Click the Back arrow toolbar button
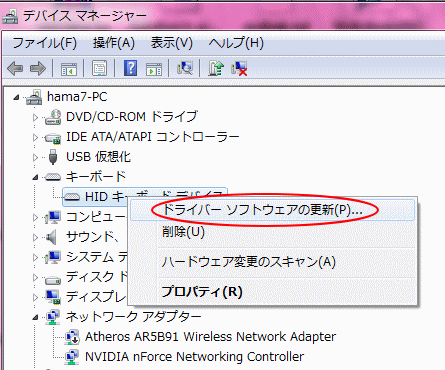 (x=15, y=68)
